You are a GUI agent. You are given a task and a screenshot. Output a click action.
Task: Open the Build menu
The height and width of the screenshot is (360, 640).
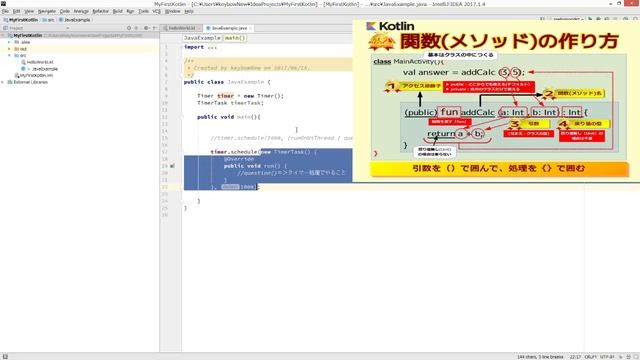pyautogui.click(x=118, y=11)
